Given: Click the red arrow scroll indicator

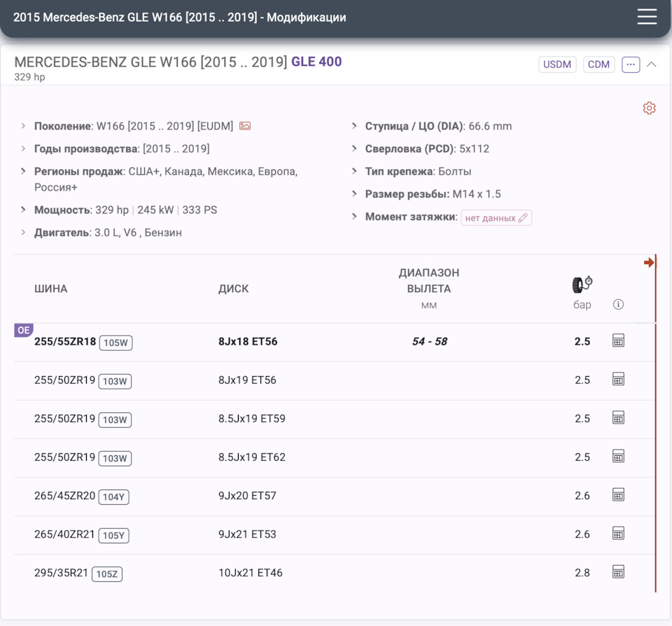Looking at the screenshot, I should click(649, 263).
